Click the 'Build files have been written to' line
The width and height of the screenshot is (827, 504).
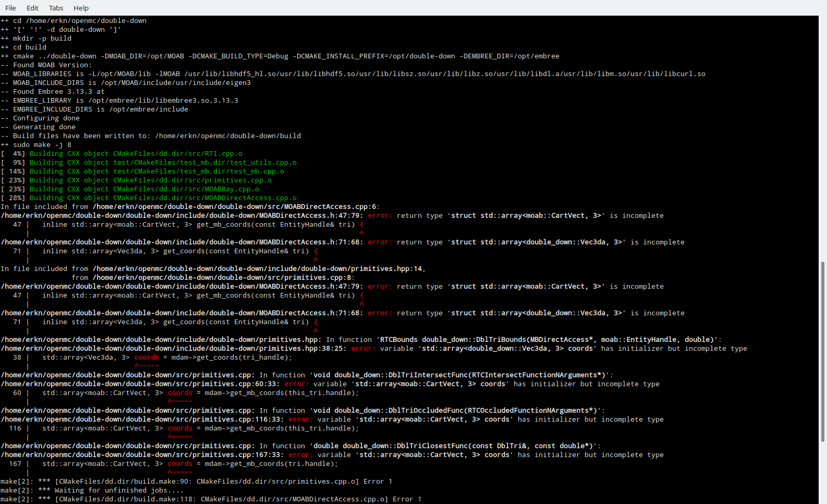click(x=151, y=136)
